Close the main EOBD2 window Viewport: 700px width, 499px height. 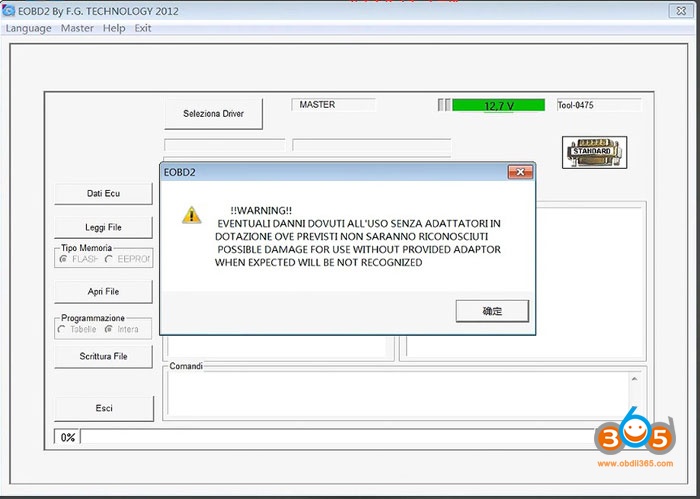click(x=681, y=11)
